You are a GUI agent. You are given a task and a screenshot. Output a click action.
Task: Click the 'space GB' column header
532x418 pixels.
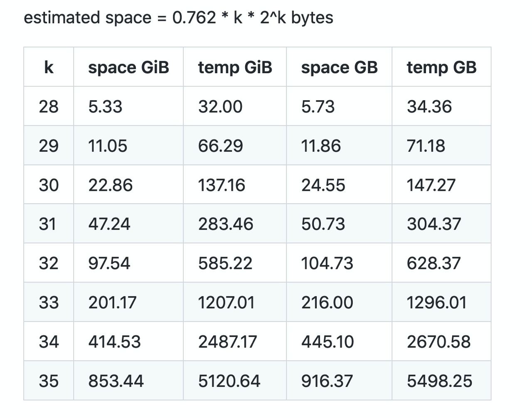(339, 67)
